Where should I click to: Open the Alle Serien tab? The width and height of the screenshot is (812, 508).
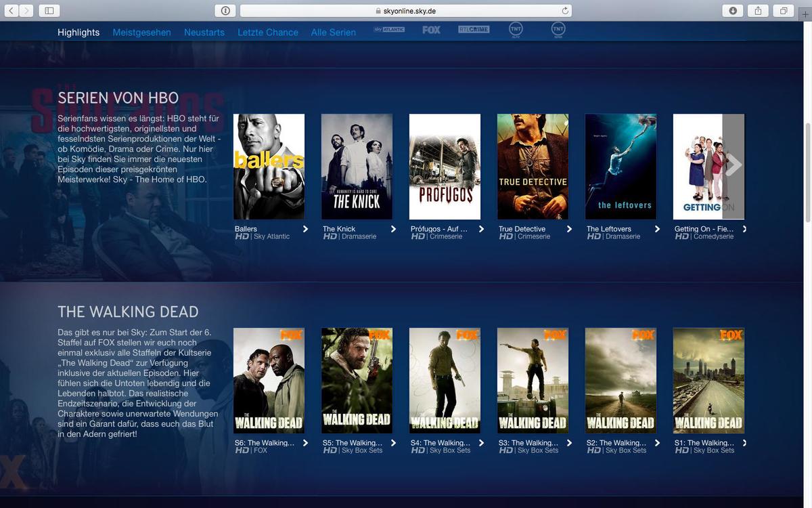(334, 33)
